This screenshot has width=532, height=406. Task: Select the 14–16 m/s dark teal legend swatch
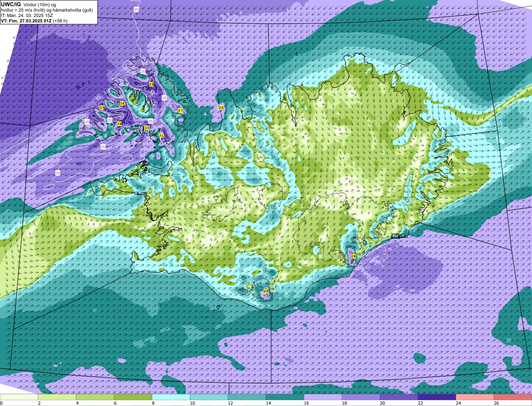[285, 397]
